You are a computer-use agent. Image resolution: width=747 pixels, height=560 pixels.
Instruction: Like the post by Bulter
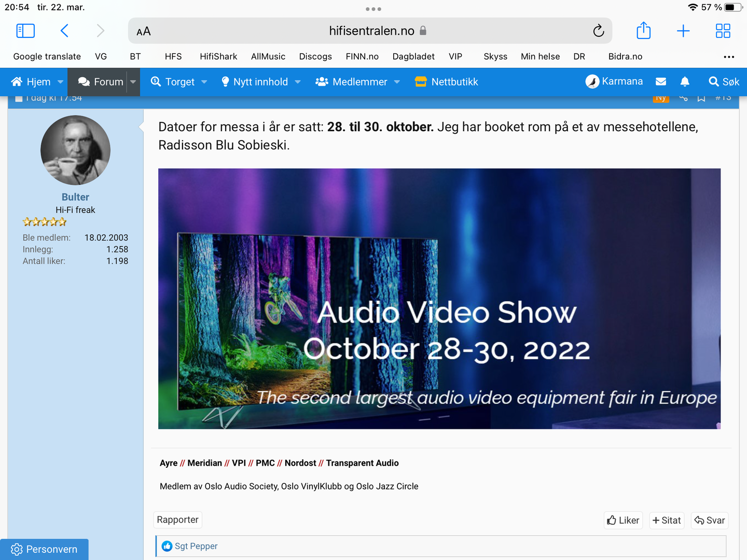click(623, 520)
